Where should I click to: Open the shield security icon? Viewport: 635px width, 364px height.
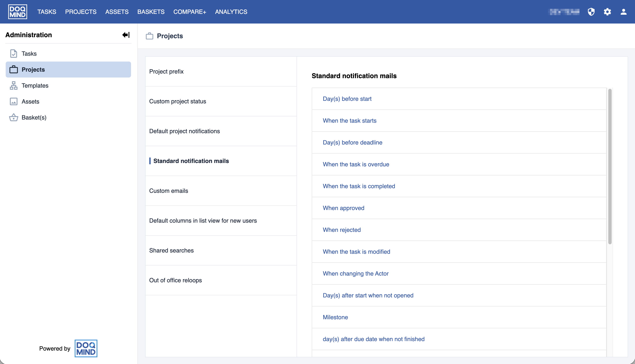tap(591, 12)
